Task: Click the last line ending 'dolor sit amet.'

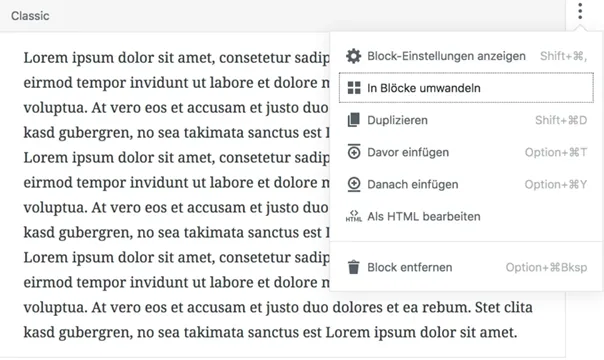Action: point(270,332)
